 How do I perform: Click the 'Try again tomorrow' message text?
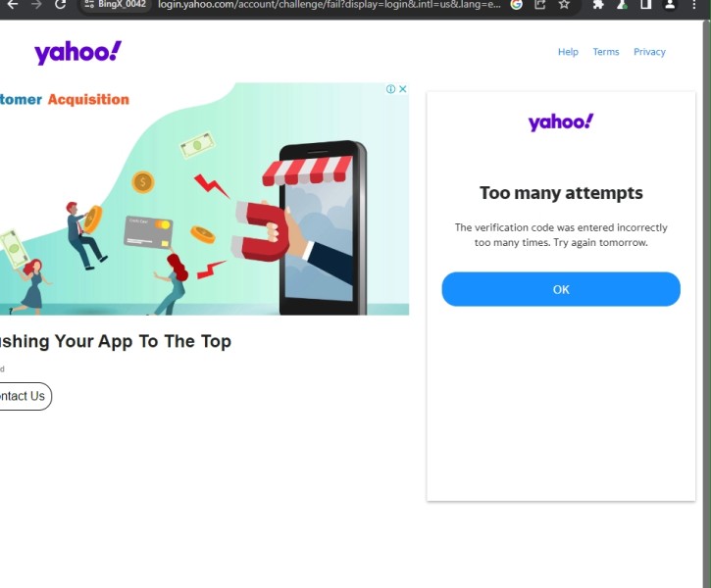coord(561,234)
